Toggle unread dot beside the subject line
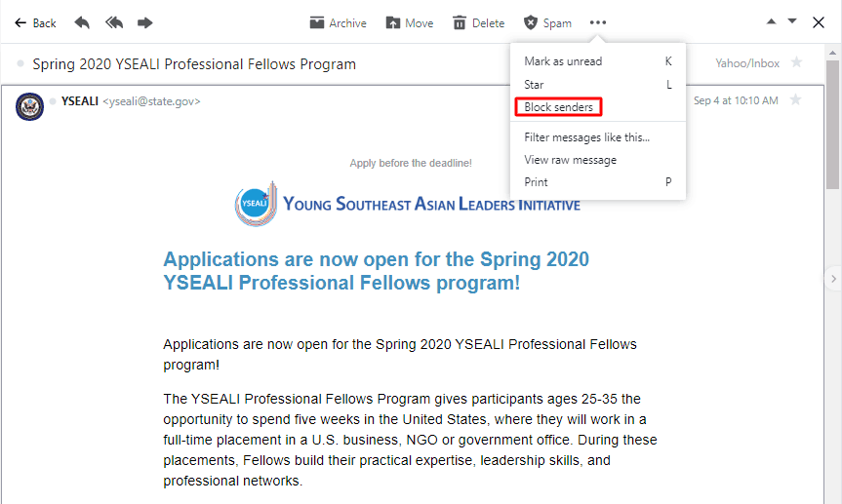Viewport: 842px width, 504px height. pos(20,63)
